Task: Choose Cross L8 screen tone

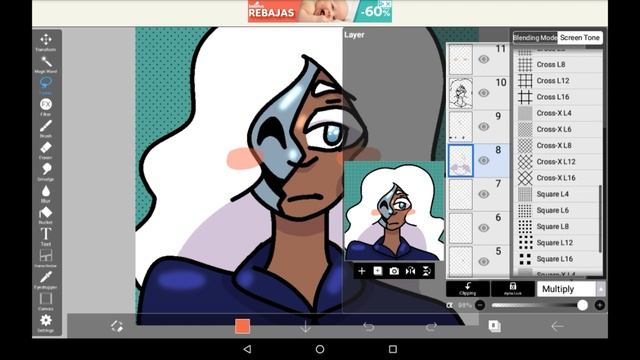Action: [x=558, y=64]
